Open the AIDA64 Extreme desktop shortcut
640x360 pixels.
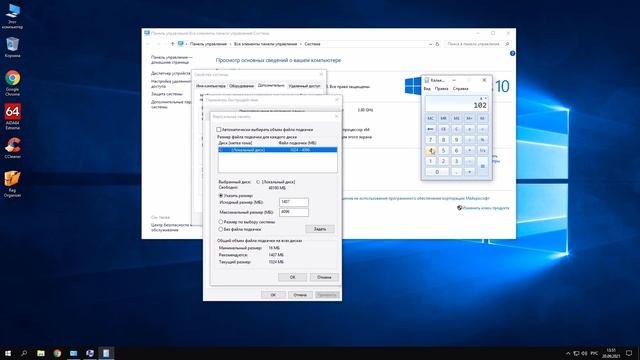pyautogui.click(x=12, y=116)
